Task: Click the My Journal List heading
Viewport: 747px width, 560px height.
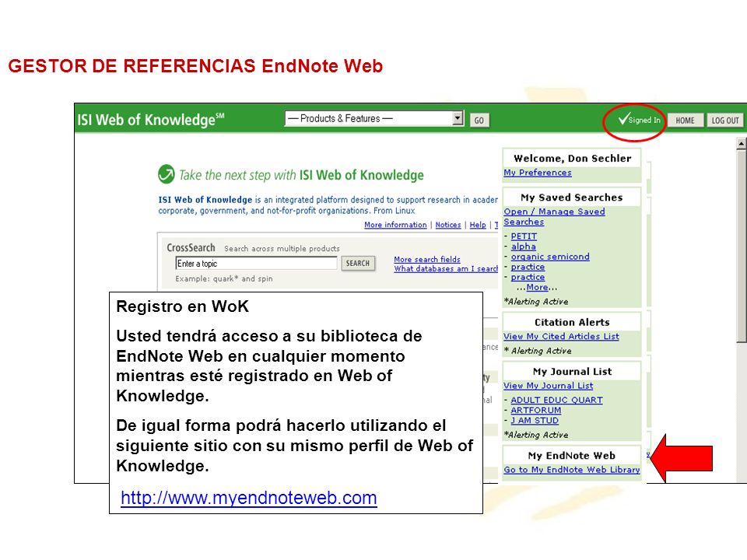Action: coord(572,372)
